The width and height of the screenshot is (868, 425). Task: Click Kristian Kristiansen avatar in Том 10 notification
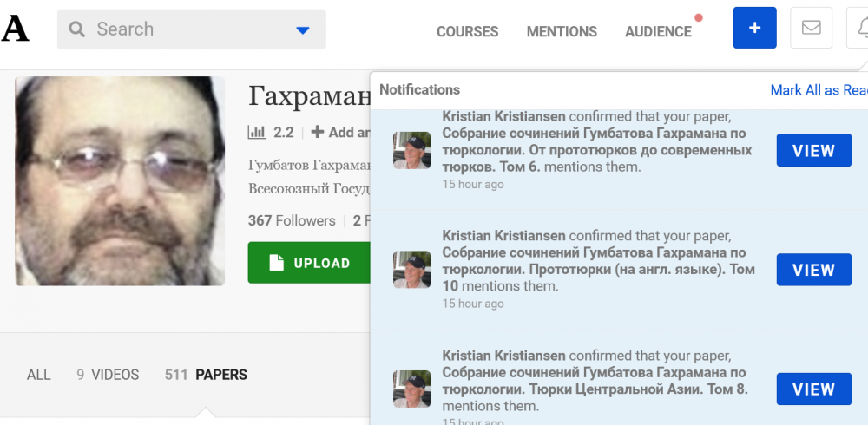click(411, 270)
